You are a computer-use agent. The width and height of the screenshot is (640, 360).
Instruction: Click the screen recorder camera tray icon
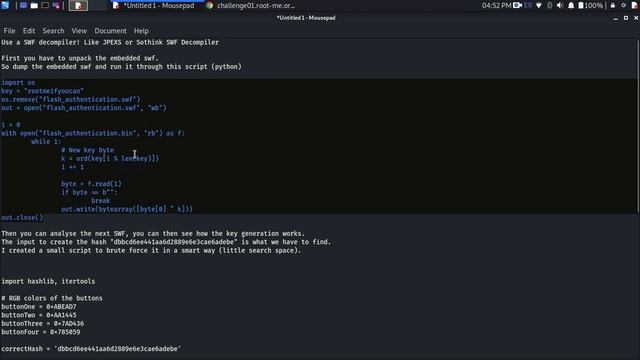[518, 5]
